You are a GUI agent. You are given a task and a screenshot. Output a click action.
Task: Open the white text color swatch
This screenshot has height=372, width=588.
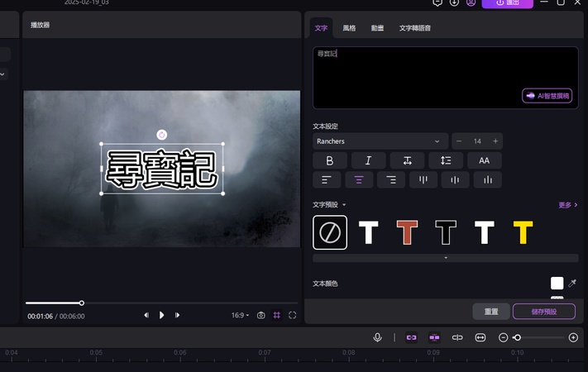click(557, 283)
